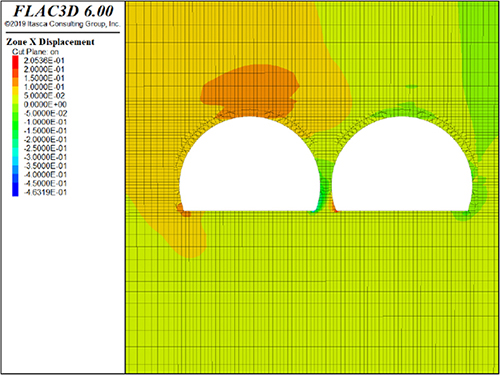Click the FLAC3D 6.00 title text
This screenshot has width=500, height=375.
pyautogui.click(x=64, y=11)
